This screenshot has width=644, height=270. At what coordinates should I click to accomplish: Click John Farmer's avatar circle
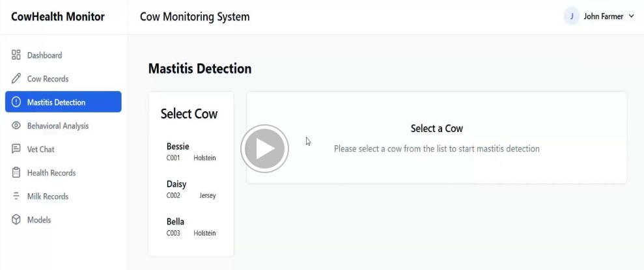[571, 17]
